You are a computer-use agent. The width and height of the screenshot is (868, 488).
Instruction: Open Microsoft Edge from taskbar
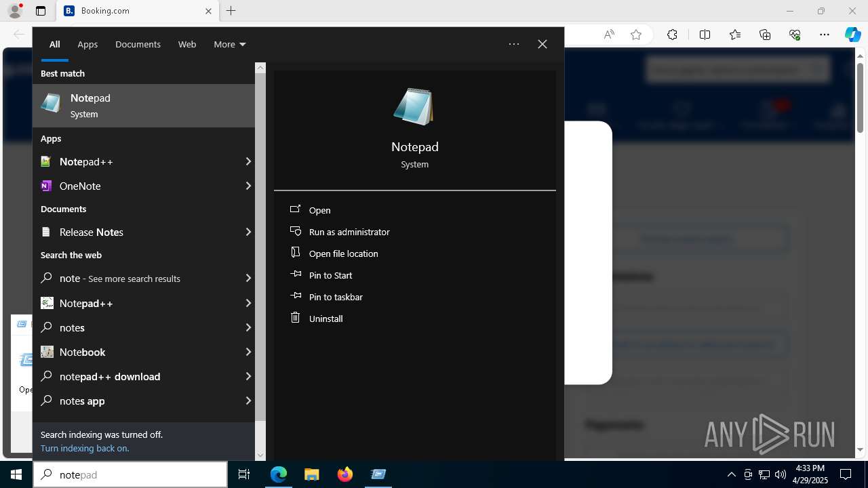tap(279, 474)
